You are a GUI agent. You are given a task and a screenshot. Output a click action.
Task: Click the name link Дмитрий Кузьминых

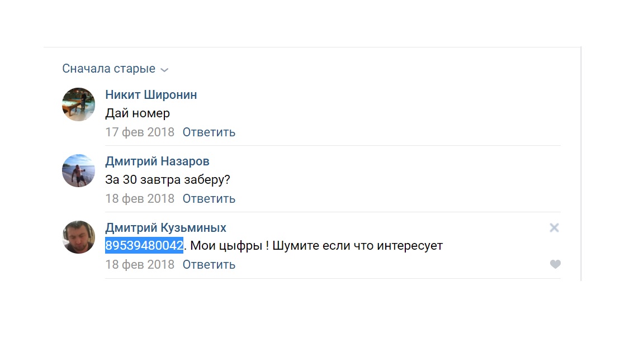[x=165, y=228]
